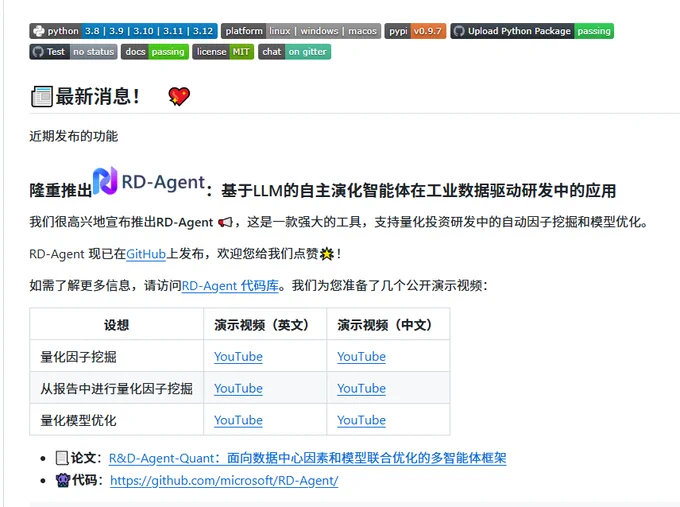The height and width of the screenshot is (507, 680).
Task: Open the GitHub link
Action: click(x=146, y=254)
